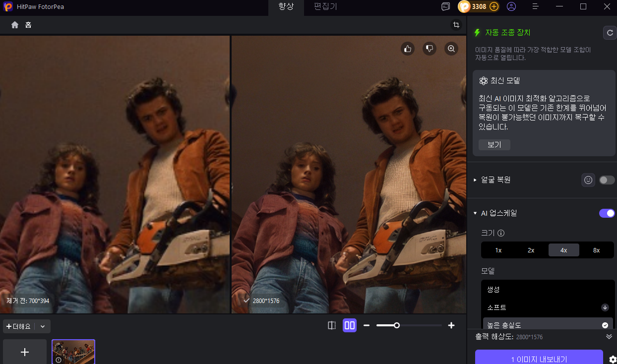
Task: Zoom in with the plus icon
Action: (451, 325)
